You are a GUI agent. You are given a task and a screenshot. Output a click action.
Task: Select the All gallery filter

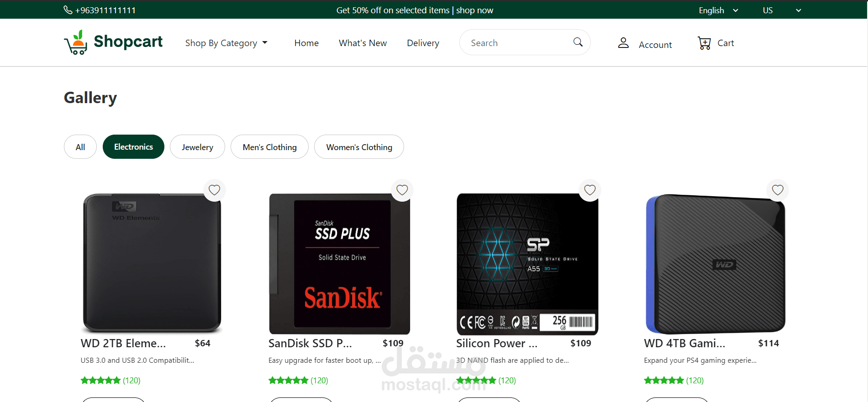(80, 147)
